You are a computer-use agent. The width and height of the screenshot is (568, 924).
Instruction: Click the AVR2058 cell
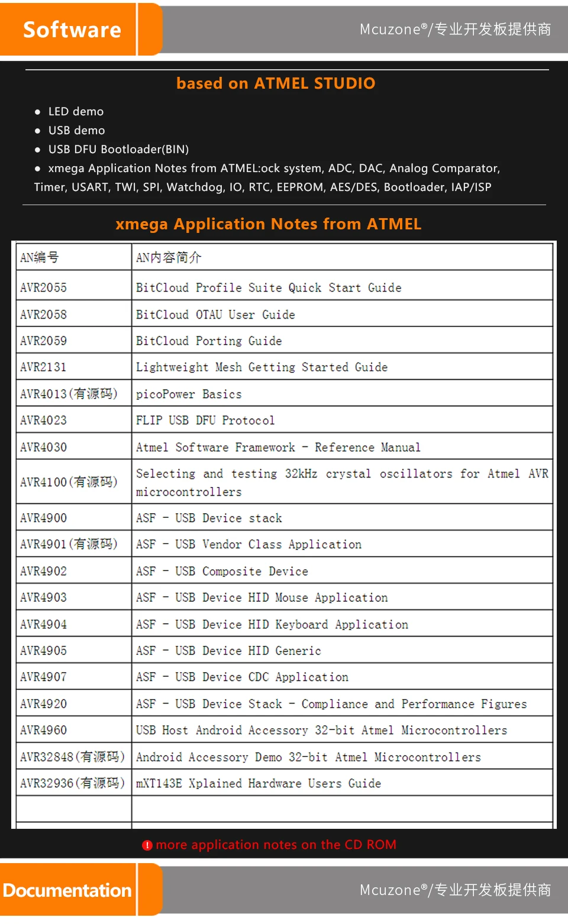click(74, 315)
